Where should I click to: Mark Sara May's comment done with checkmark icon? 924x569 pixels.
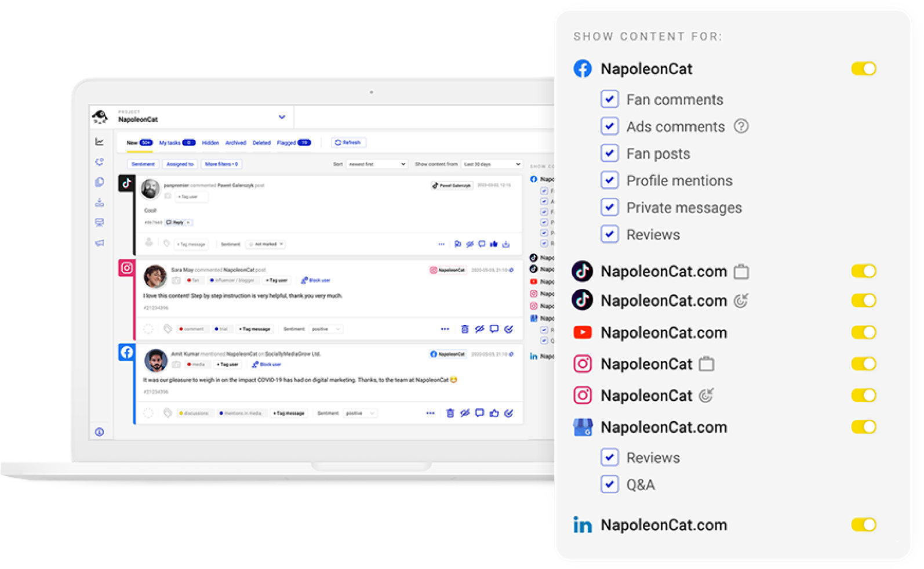[x=508, y=329]
